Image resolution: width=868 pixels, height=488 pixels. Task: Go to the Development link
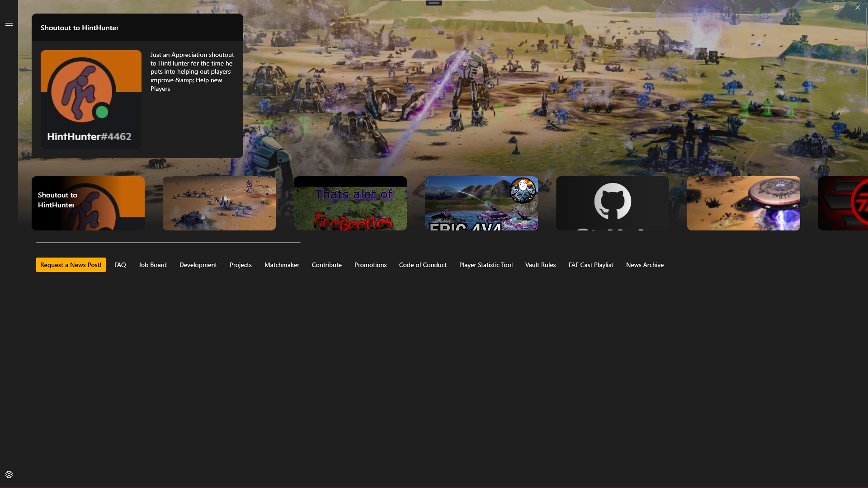coord(198,265)
